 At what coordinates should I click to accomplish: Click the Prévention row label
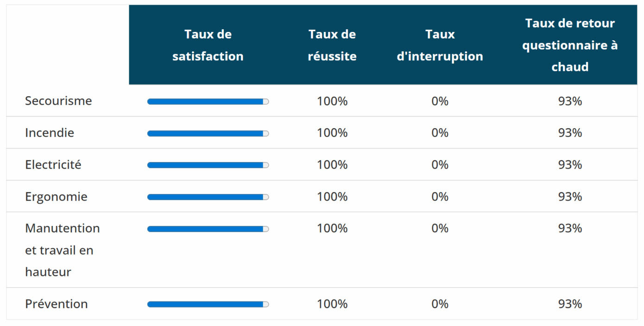(56, 304)
